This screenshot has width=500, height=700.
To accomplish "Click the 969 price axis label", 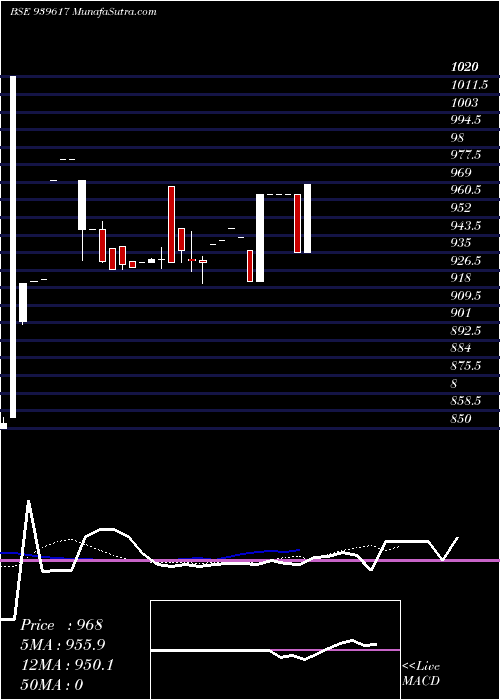I will (461, 173).
